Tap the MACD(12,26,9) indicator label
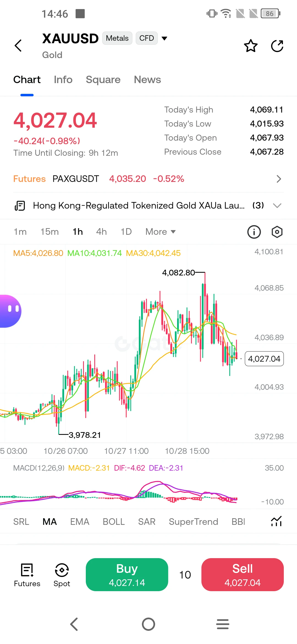Screen dimensions: 297x644 [x=39, y=468]
